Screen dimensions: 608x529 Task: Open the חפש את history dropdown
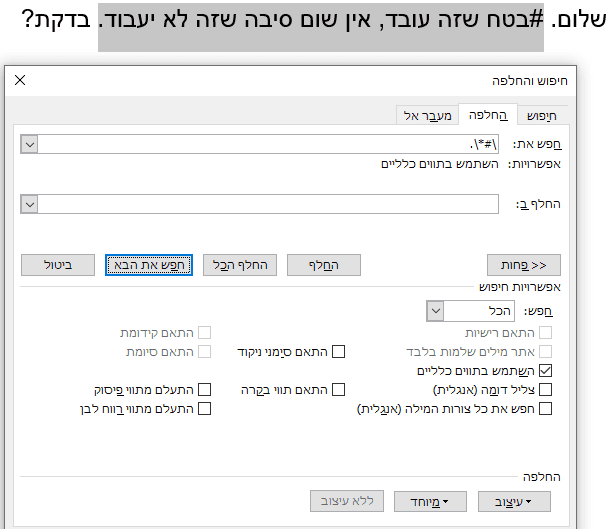pyautogui.click(x=29, y=144)
